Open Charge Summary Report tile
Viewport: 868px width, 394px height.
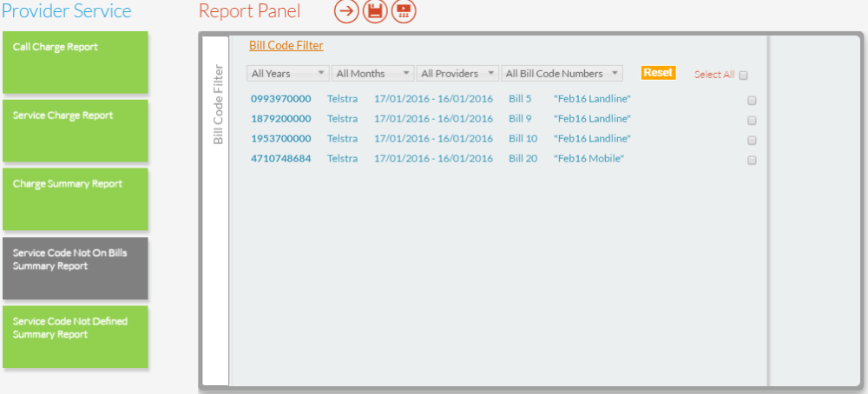pos(76,200)
